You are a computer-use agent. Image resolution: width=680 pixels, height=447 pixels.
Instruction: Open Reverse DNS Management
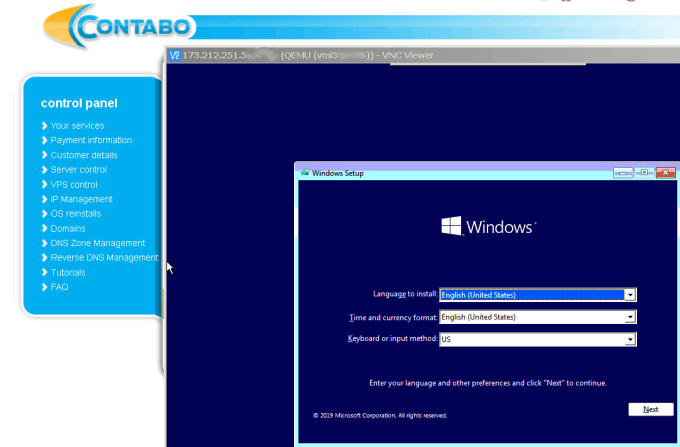104,258
